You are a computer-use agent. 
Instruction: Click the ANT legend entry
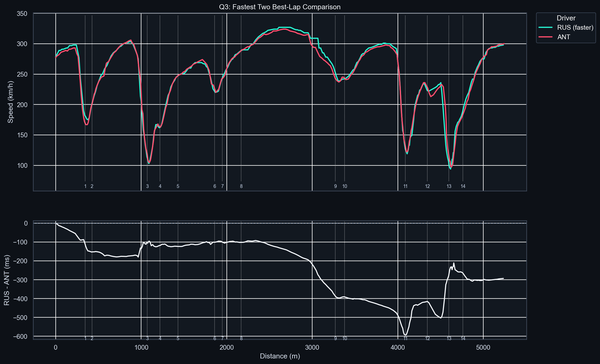coord(564,37)
